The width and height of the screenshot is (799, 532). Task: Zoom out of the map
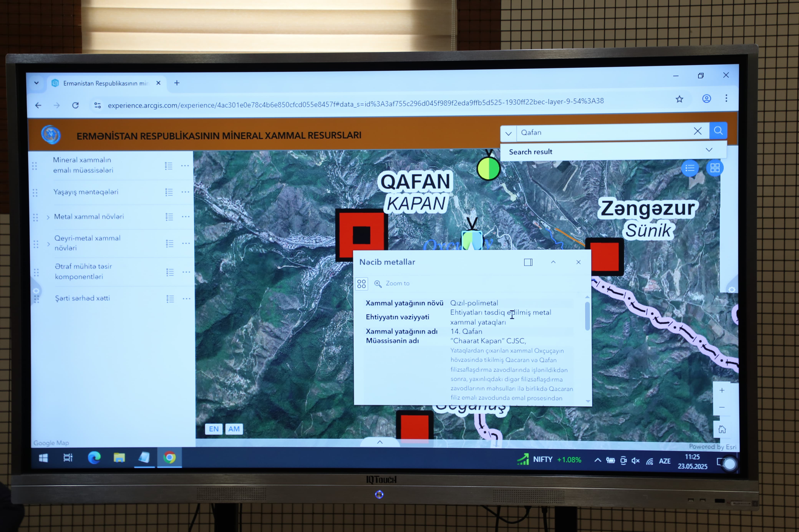[x=722, y=407]
